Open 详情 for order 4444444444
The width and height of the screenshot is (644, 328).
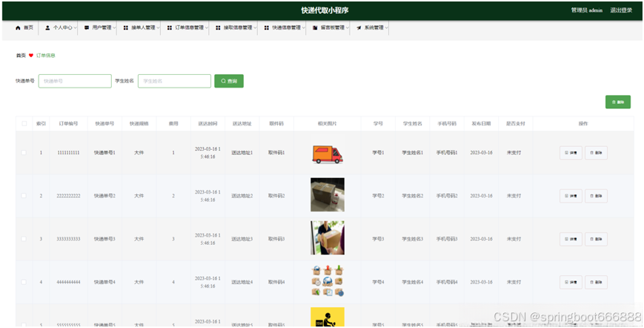(571, 283)
